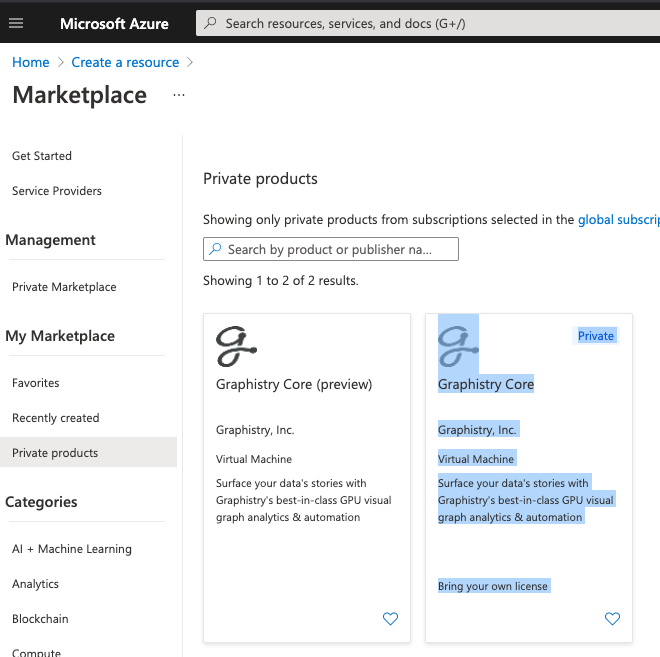Select Get Started in sidebar
The height and width of the screenshot is (657, 660).
point(42,156)
